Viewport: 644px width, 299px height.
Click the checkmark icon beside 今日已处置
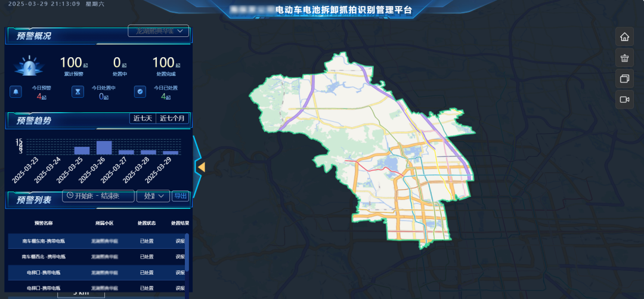click(141, 92)
